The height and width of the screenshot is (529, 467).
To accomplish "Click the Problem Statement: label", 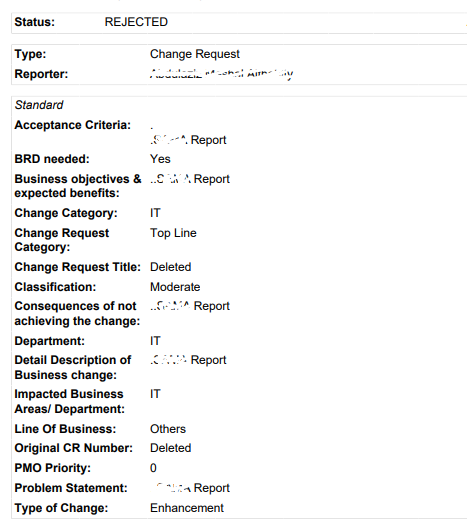I will pos(71,488).
